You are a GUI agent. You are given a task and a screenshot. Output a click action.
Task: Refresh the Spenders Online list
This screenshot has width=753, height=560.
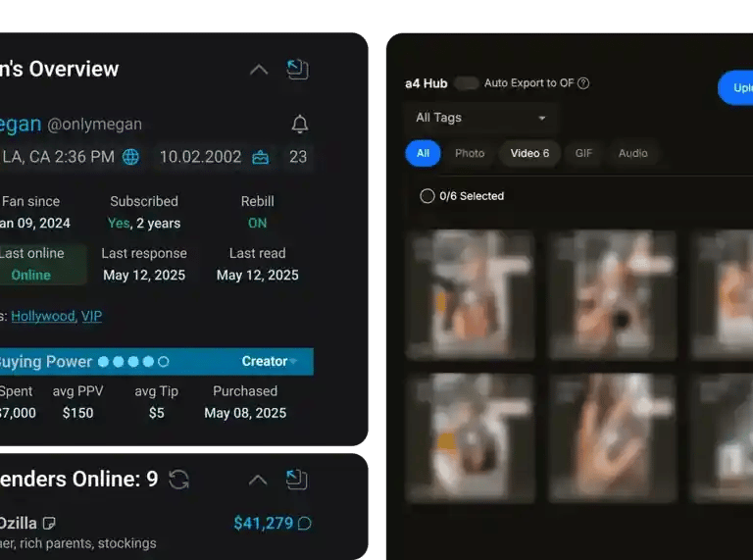pos(178,480)
